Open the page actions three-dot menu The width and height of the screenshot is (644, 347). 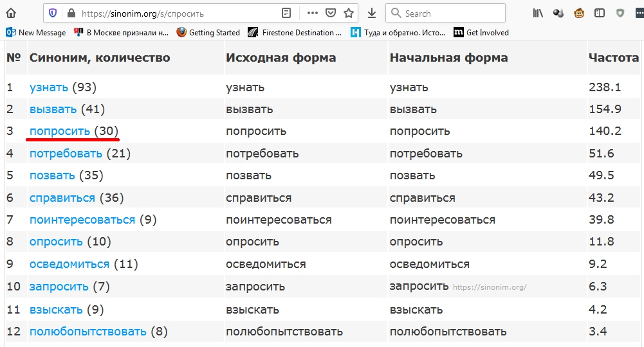(313, 13)
